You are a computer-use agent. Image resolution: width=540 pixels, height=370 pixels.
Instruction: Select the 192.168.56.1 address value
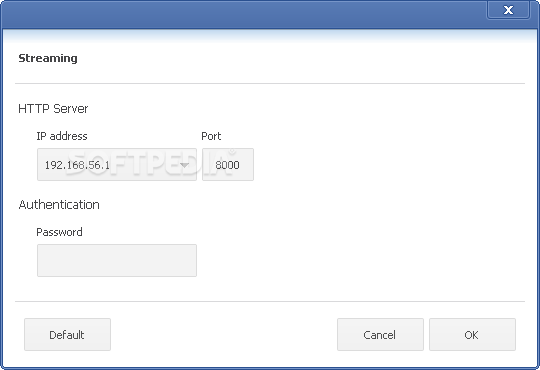[77, 165]
